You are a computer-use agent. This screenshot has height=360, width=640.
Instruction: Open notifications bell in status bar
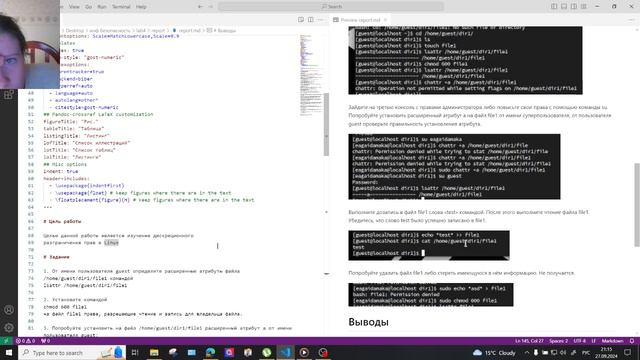point(632,341)
